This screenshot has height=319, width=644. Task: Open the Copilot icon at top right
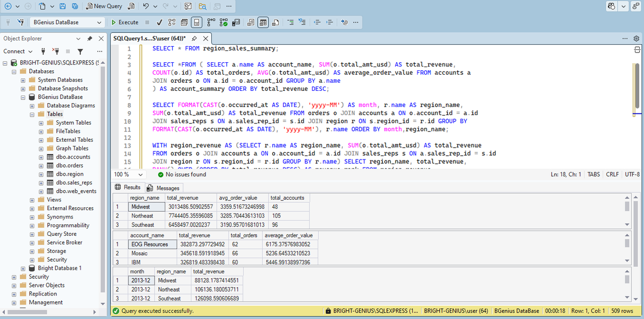(x=612, y=6)
